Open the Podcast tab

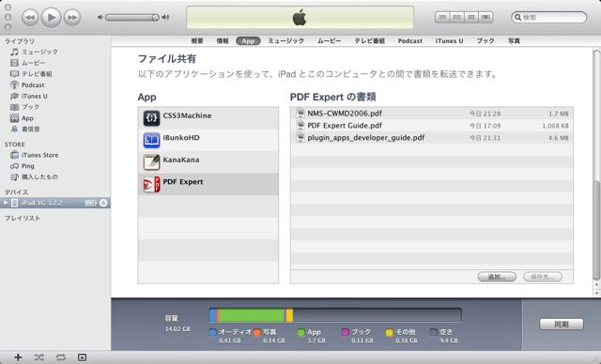[x=409, y=41]
